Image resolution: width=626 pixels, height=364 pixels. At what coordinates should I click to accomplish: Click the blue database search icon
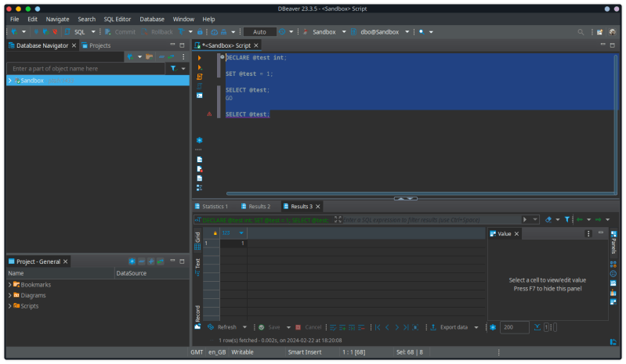tap(422, 32)
